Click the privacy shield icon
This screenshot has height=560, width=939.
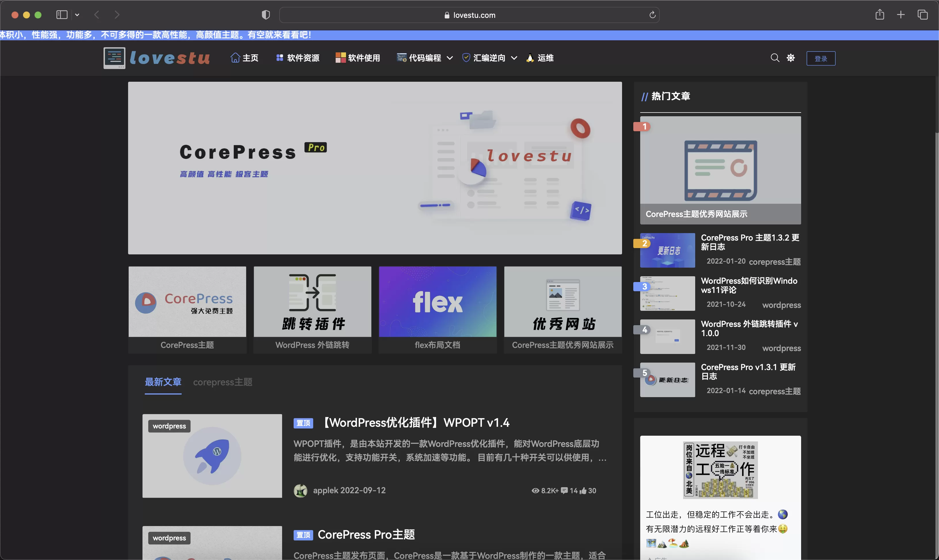266,15
